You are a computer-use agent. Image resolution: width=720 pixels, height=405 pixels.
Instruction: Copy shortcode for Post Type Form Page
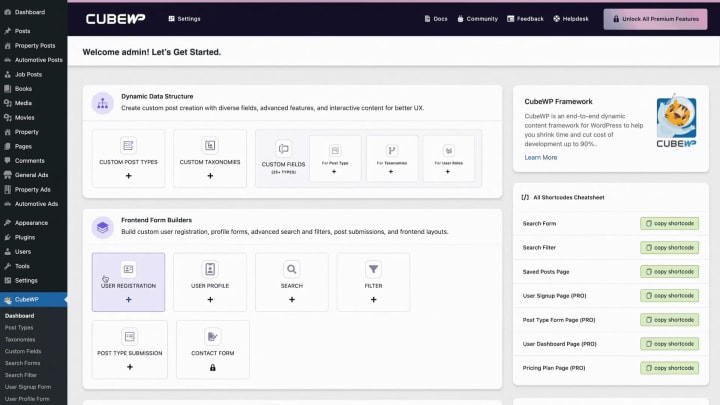(x=669, y=320)
